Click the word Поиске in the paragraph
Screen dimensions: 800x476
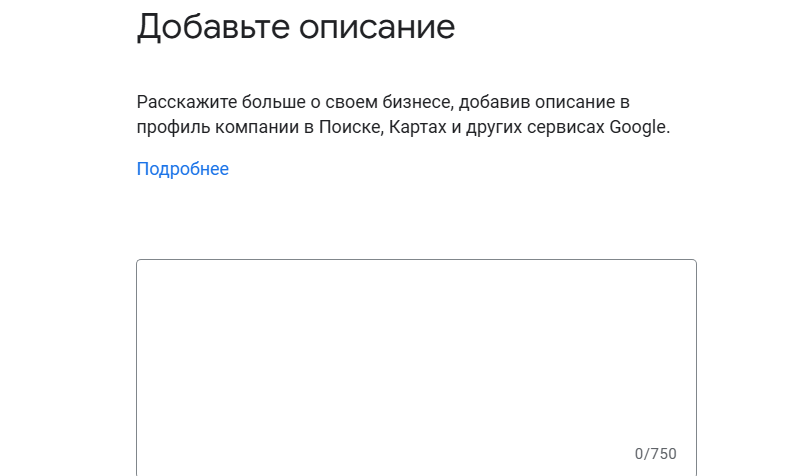[346, 128]
